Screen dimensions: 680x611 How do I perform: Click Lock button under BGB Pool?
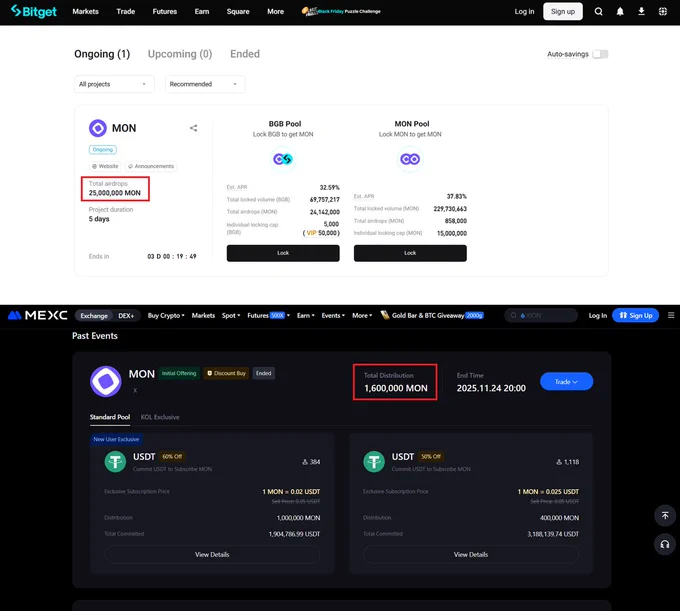click(283, 253)
